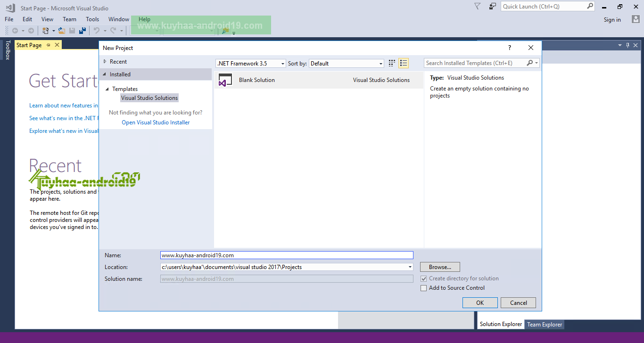This screenshot has width=644, height=343.
Task: Open the Undo history dropdown arrow
Action: coord(105,31)
